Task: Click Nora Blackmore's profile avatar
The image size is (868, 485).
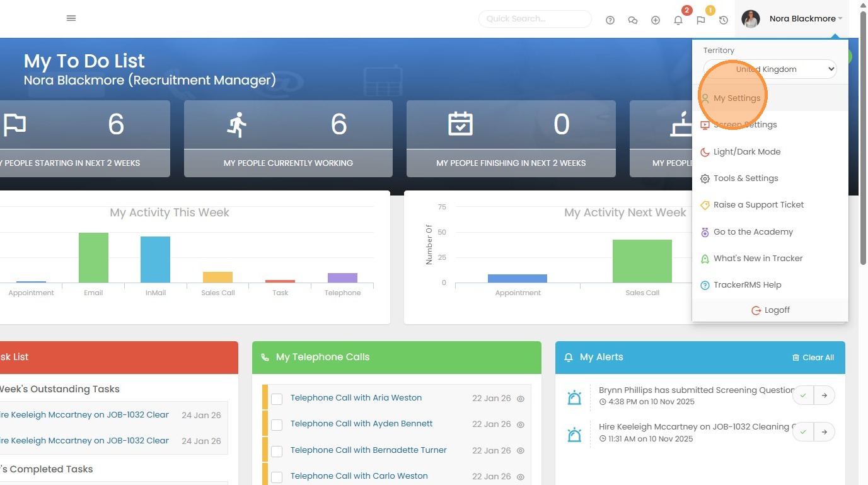Action: [751, 19]
